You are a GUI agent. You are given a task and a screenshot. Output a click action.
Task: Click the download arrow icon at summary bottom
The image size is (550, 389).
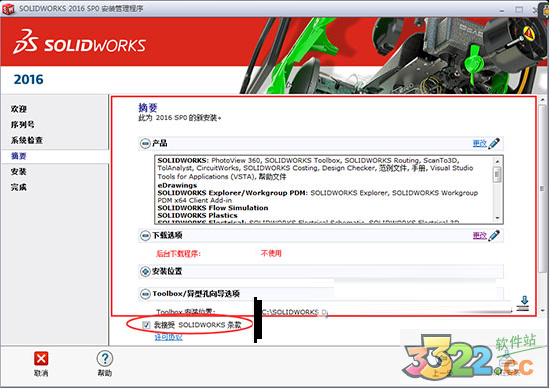pos(524,303)
